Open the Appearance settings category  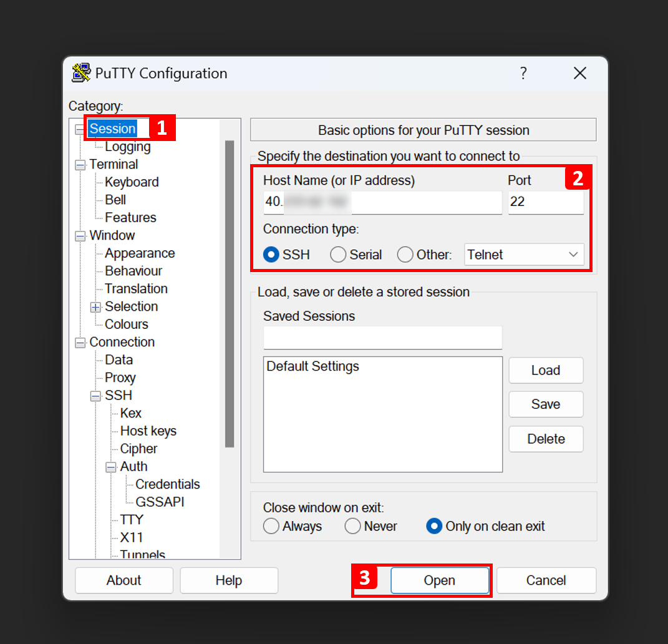[140, 253]
